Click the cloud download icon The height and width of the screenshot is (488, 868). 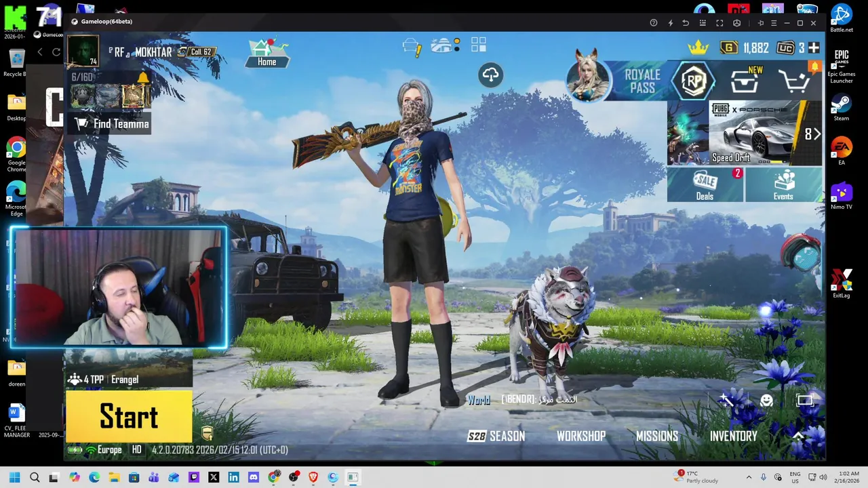pos(490,75)
